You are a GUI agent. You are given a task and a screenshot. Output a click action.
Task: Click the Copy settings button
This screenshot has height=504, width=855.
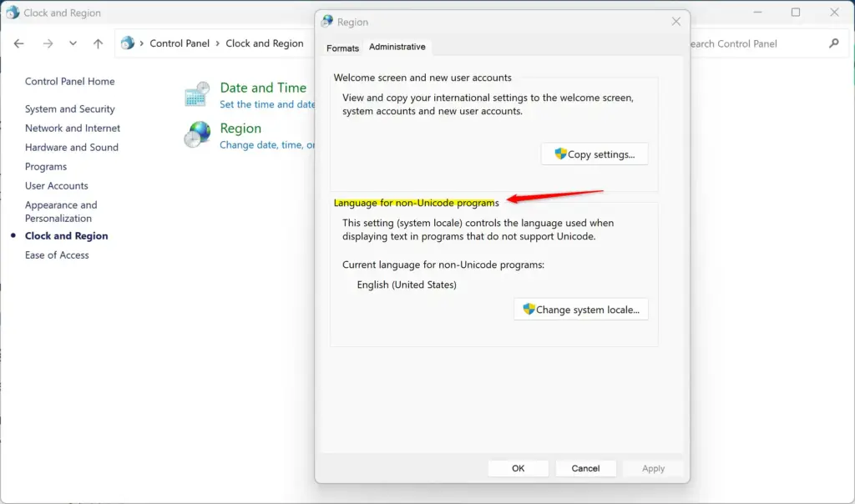pos(594,154)
